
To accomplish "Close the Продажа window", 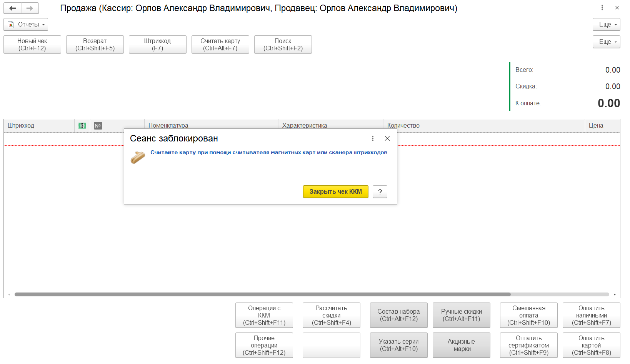I will coord(617,8).
